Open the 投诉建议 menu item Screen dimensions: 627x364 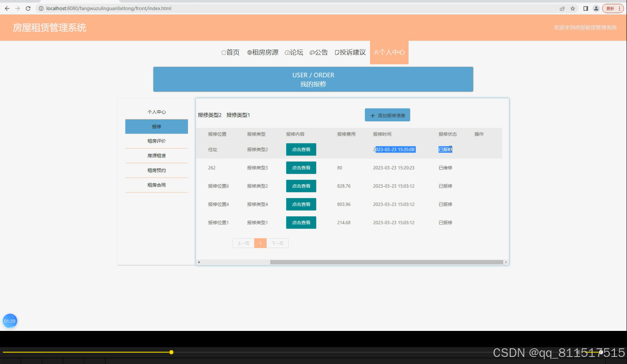tap(350, 52)
